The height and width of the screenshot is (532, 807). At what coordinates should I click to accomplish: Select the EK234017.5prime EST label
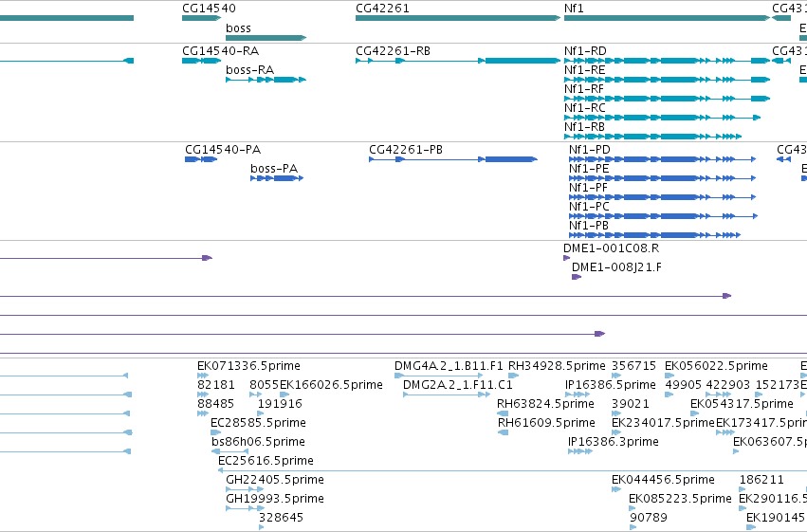pos(664,423)
